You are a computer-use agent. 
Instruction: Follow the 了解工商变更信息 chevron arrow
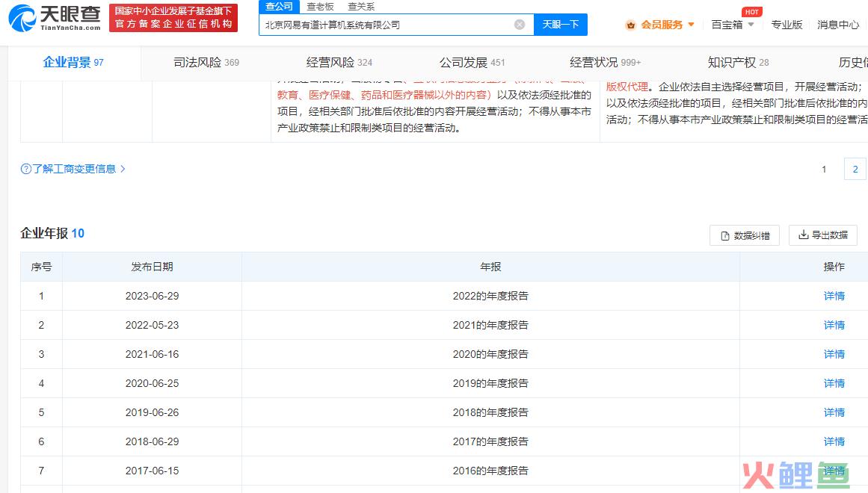pyautogui.click(x=123, y=169)
